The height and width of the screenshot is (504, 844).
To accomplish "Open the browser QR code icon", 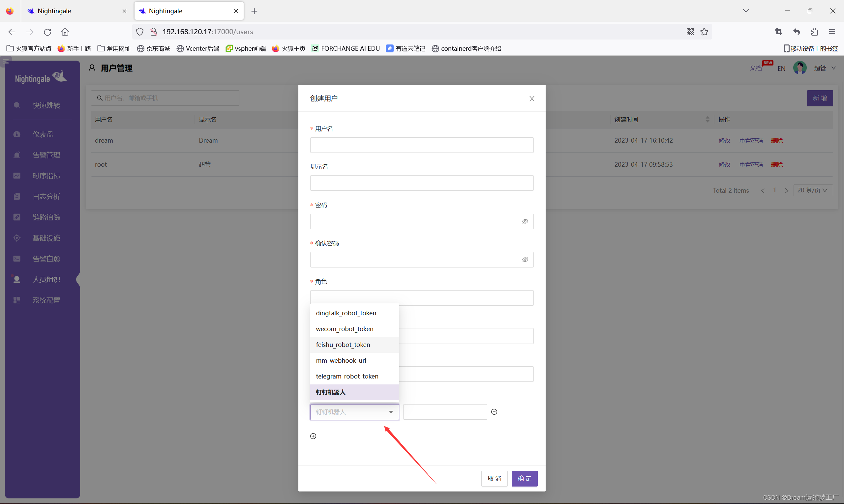I will coord(690,32).
